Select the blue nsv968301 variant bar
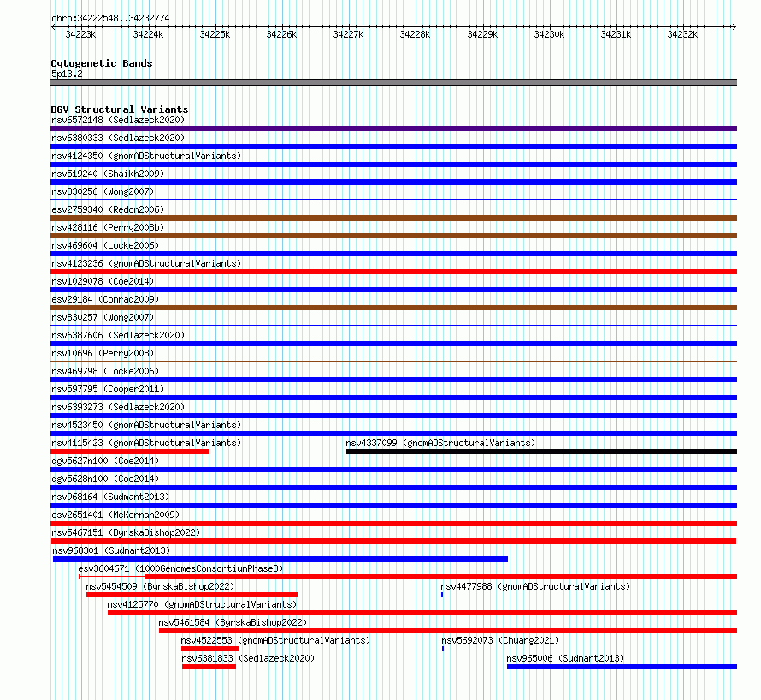The width and height of the screenshot is (761, 700). click(x=280, y=559)
